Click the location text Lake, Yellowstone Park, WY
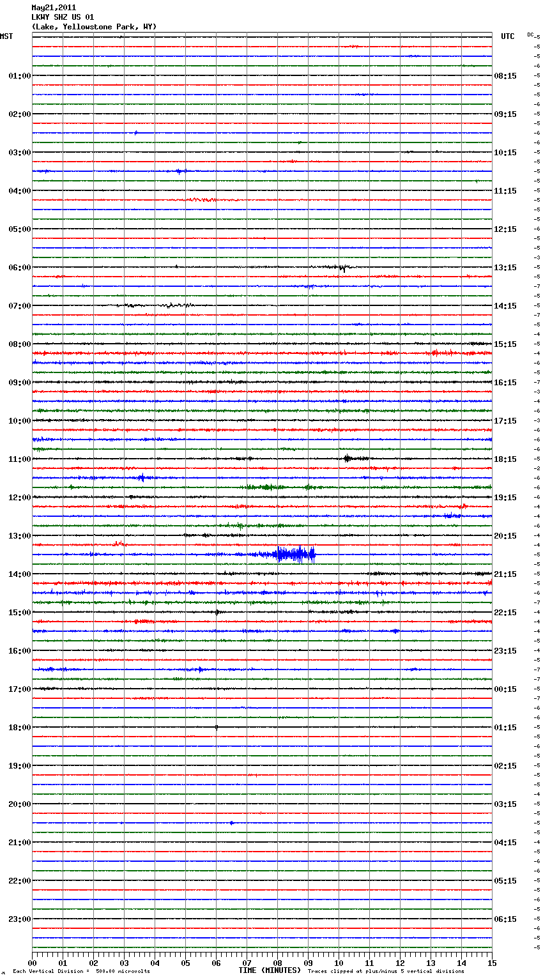This screenshot has width=543, height=980. pyautogui.click(x=94, y=27)
